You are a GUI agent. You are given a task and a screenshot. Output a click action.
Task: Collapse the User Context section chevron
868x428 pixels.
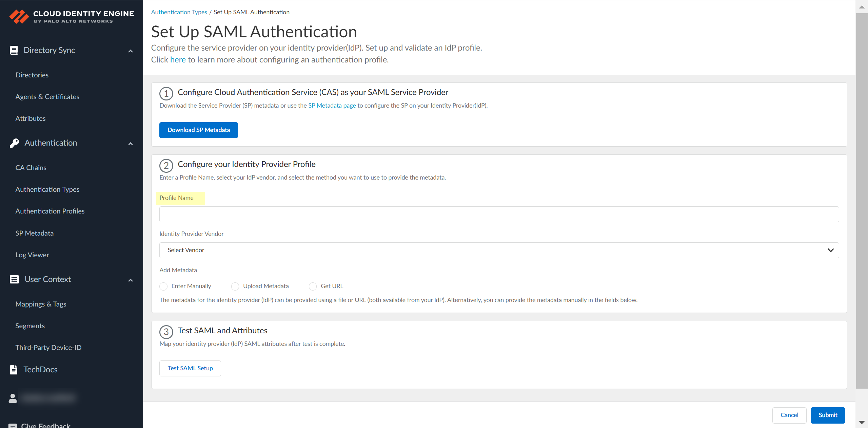click(131, 280)
